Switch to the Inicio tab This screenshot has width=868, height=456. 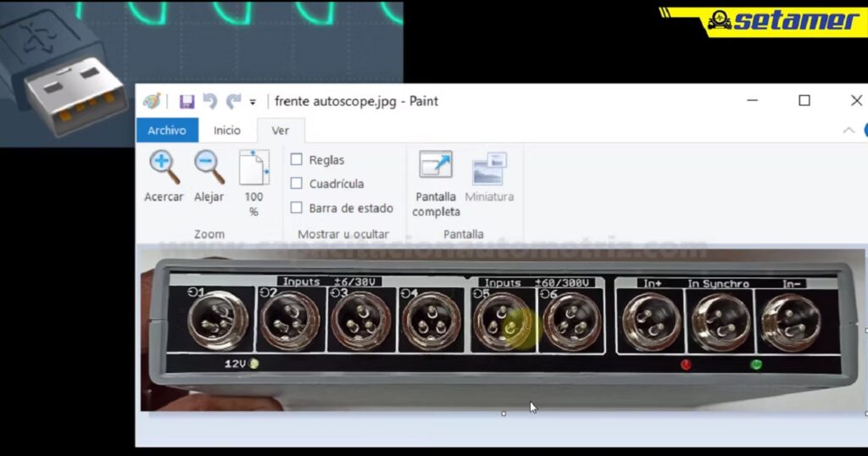(x=226, y=131)
